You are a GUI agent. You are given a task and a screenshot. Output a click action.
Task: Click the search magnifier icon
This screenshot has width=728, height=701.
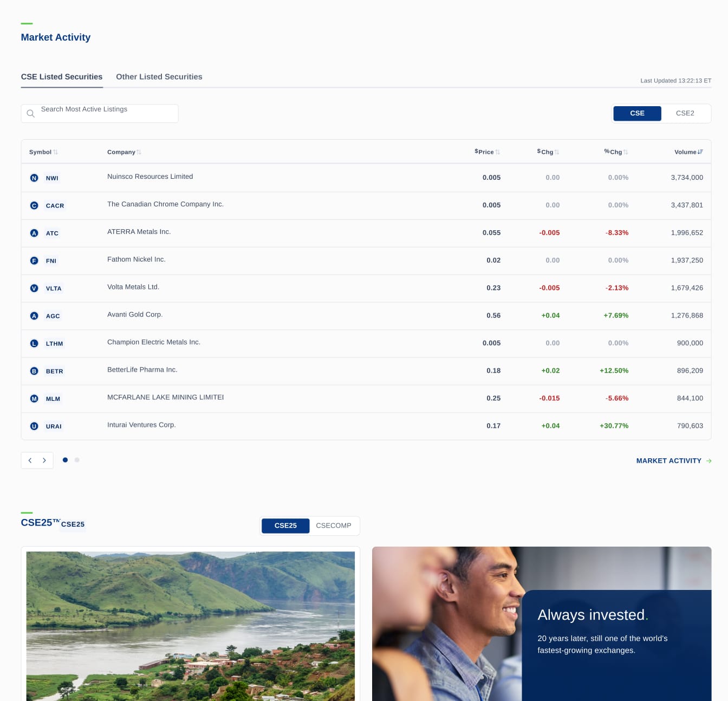31,114
